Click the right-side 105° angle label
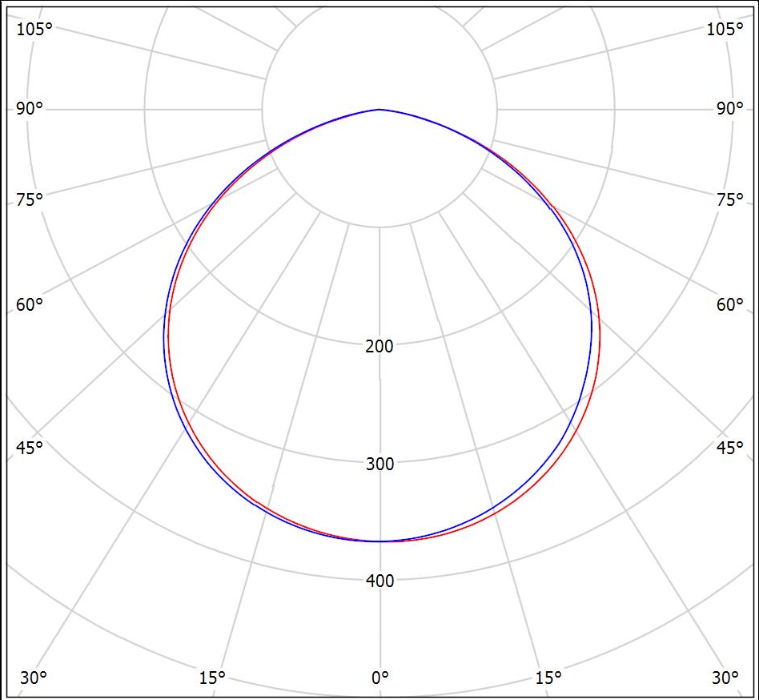This screenshot has height=700, width=759. click(725, 29)
